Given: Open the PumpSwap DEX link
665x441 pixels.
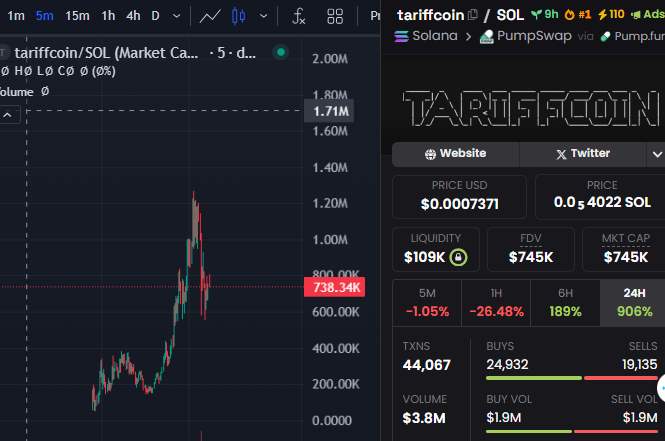Looking at the screenshot, I should (x=525, y=36).
